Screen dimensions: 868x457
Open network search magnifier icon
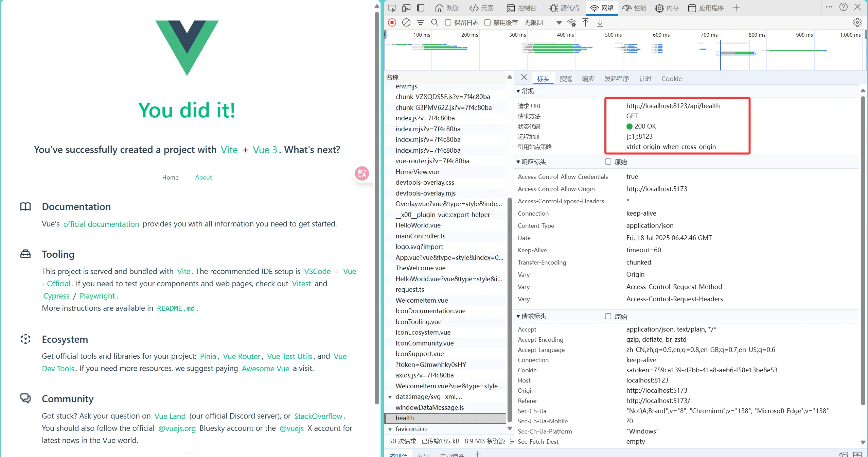click(435, 22)
